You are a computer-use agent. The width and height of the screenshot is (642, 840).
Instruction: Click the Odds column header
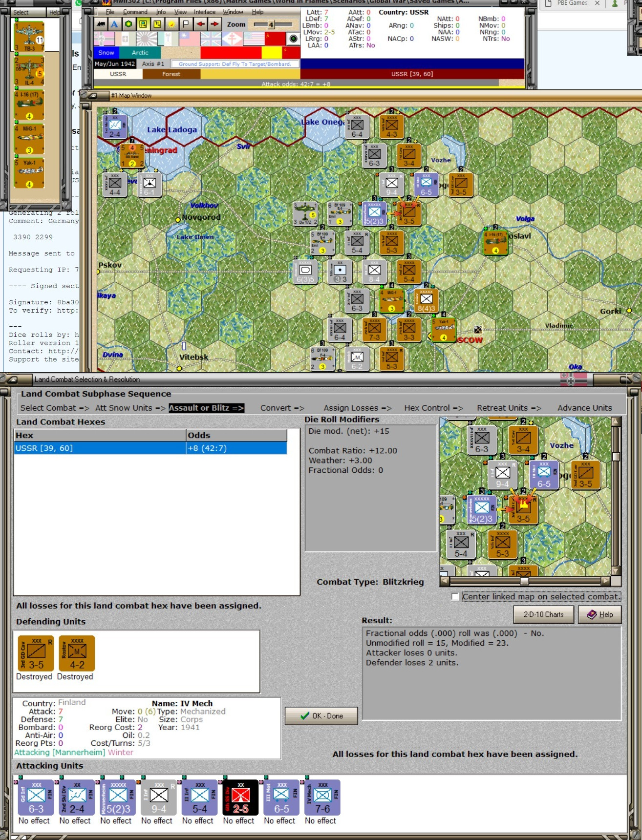[x=236, y=435]
